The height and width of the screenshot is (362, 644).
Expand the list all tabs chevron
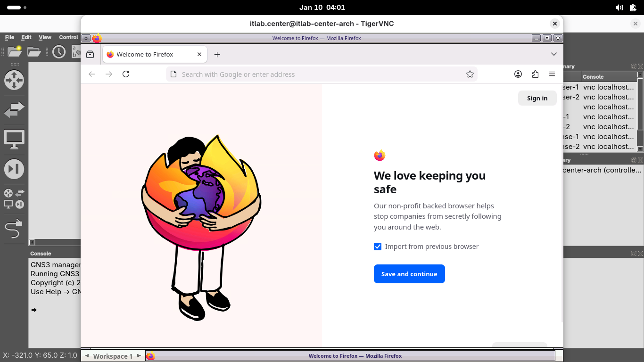click(x=554, y=54)
